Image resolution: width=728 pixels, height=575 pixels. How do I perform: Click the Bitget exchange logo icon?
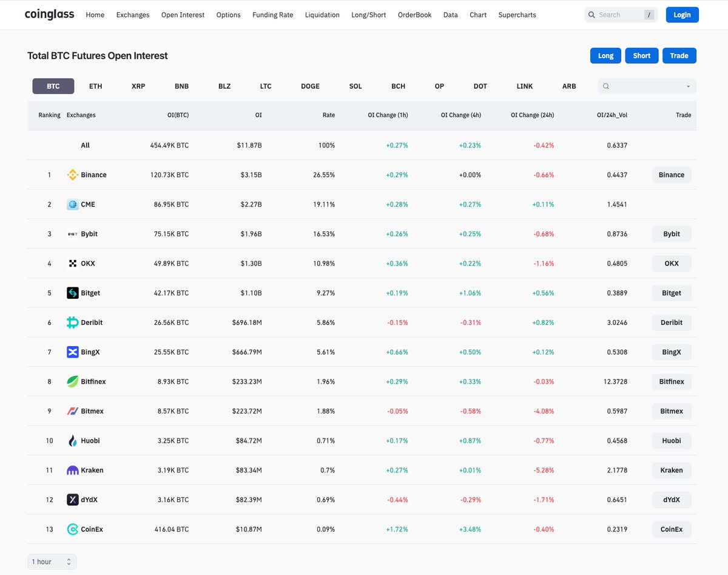pos(72,293)
